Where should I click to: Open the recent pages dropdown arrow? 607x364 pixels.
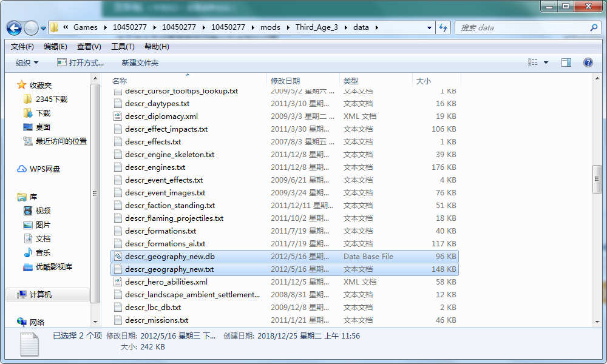point(43,29)
